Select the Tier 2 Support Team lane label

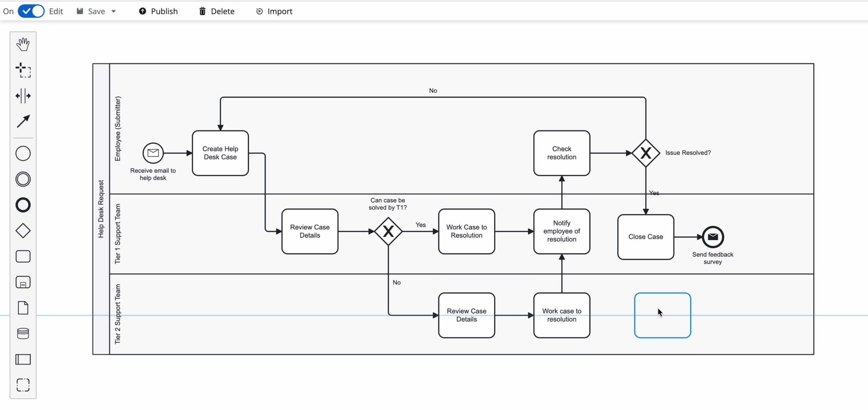click(118, 314)
